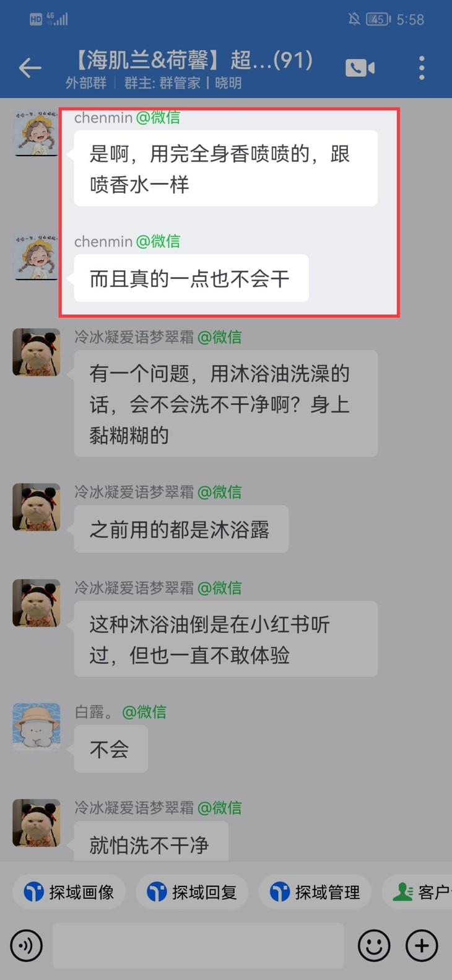
Task: Select message 而且真的一点也不会干
Action: tap(191, 278)
